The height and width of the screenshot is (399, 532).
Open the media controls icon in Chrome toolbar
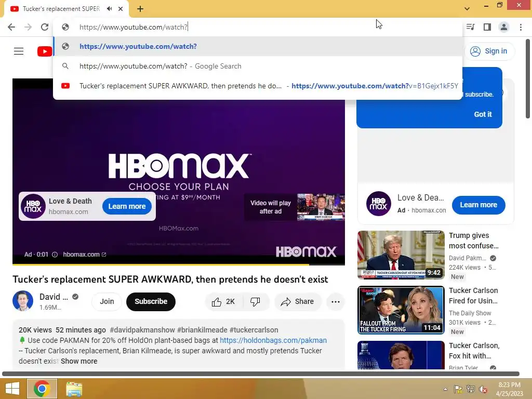[470, 27]
